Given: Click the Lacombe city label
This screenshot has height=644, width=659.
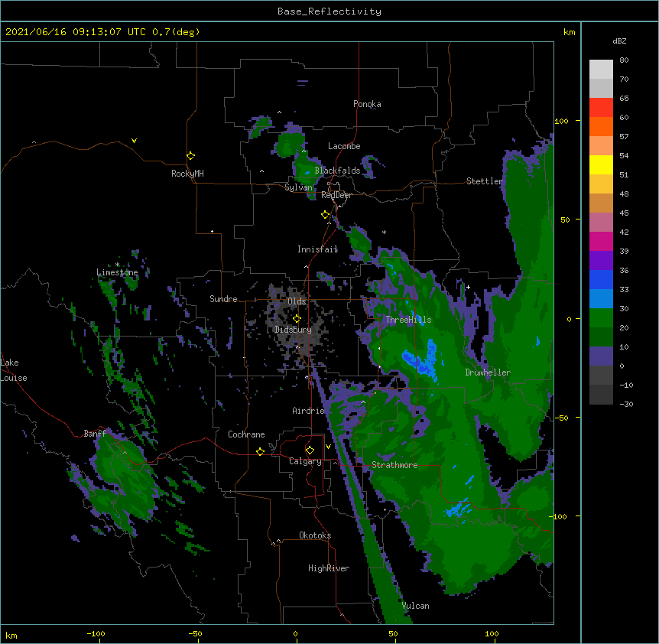Looking at the screenshot, I should [x=344, y=146].
